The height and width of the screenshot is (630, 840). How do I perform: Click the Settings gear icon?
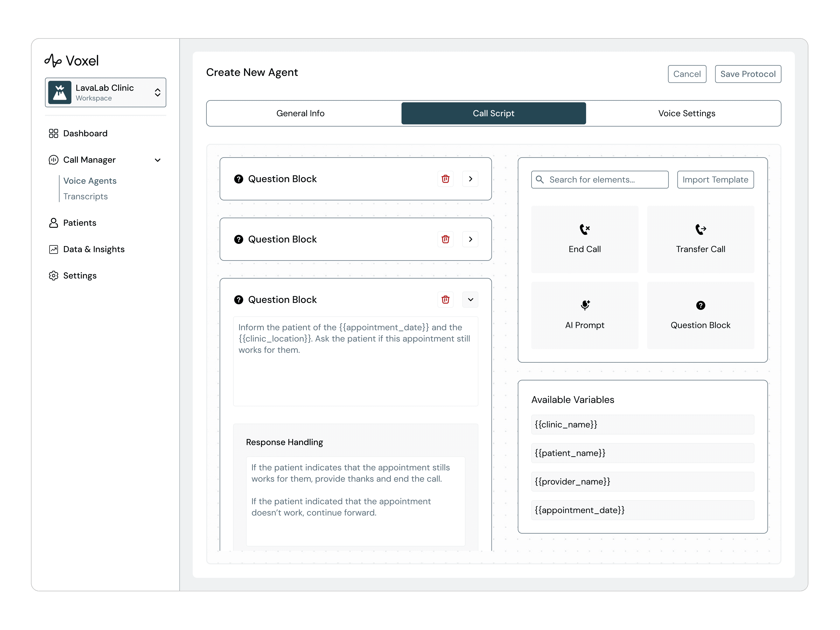(54, 276)
